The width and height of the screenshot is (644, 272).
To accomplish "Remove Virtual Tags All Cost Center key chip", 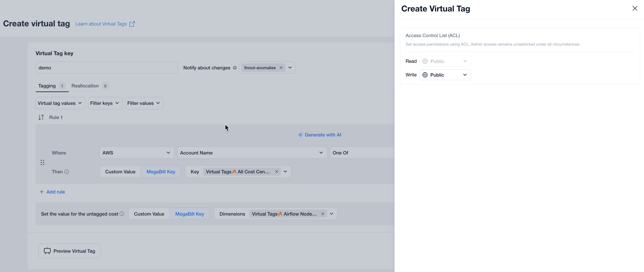I will coord(277,172).
